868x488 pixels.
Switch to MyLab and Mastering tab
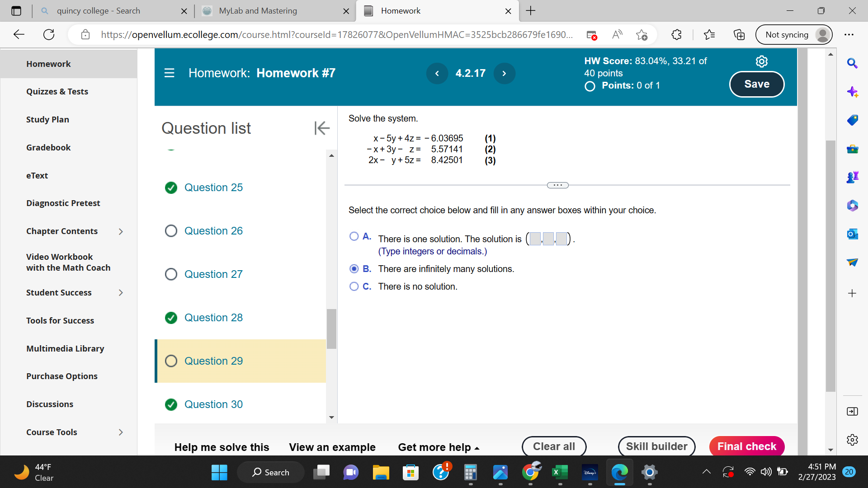coord(258,11)
